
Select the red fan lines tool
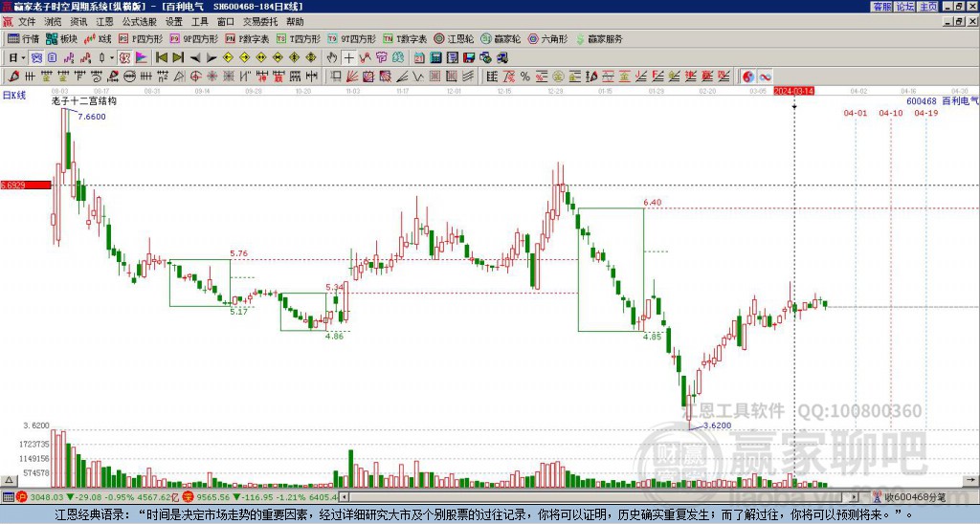(x=352, y=76)
